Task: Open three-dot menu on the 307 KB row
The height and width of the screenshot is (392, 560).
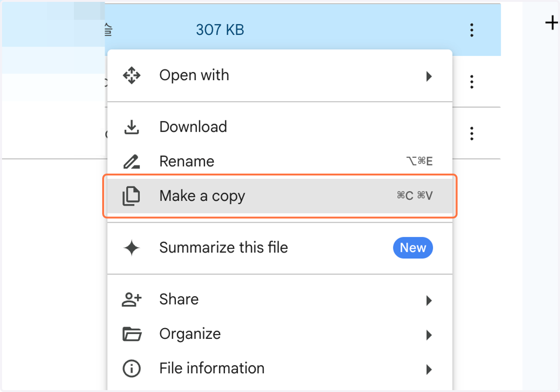Action: pyautogui.click(x=472, y=30)
